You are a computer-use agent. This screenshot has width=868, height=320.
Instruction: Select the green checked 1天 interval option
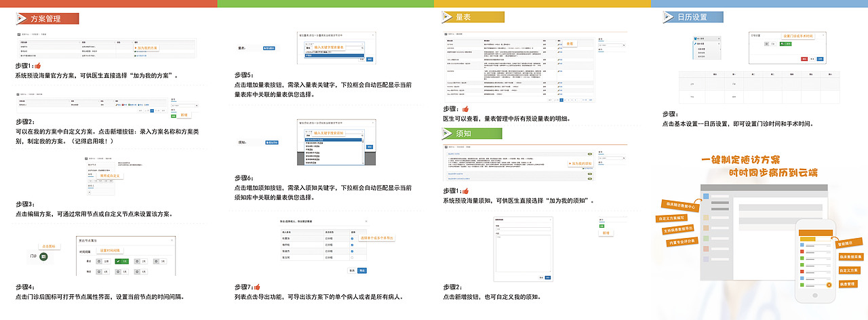click(122, 261)
